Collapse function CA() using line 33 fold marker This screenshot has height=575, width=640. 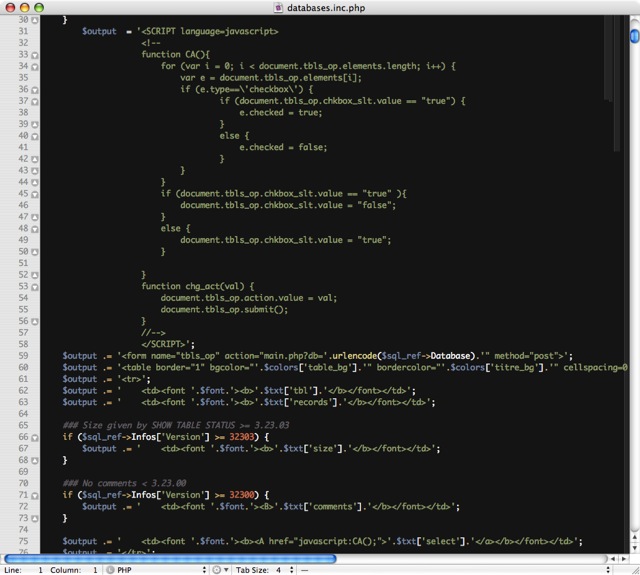(35, 55)
